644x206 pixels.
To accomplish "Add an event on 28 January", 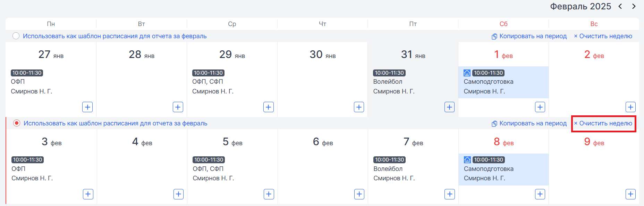I will click(178, 107).
